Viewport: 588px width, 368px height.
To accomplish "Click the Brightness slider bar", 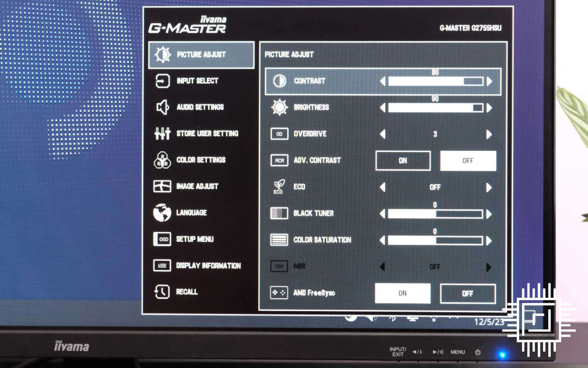I will (x=436, y=108).
